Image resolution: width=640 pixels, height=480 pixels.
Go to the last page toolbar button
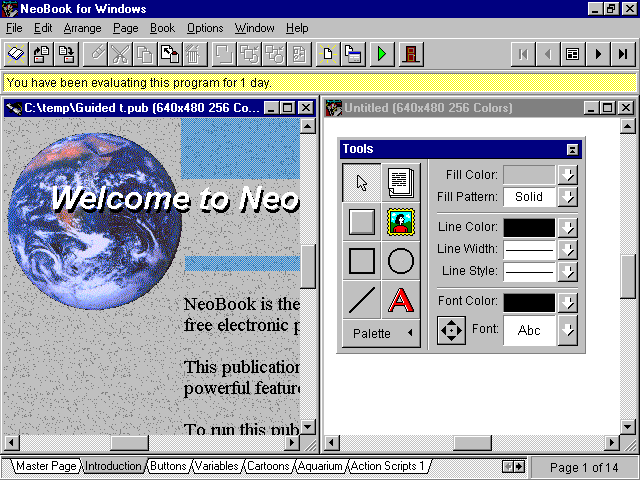tap(624, 54)
